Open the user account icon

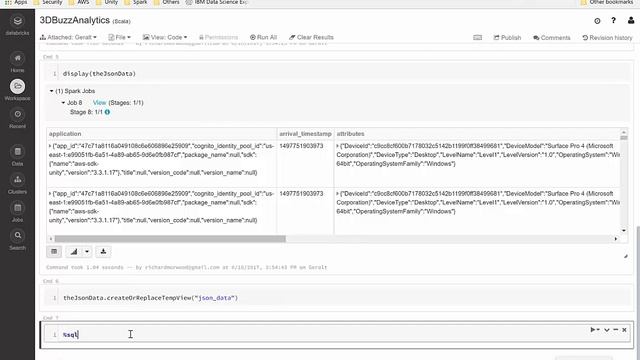pos(631,20)
